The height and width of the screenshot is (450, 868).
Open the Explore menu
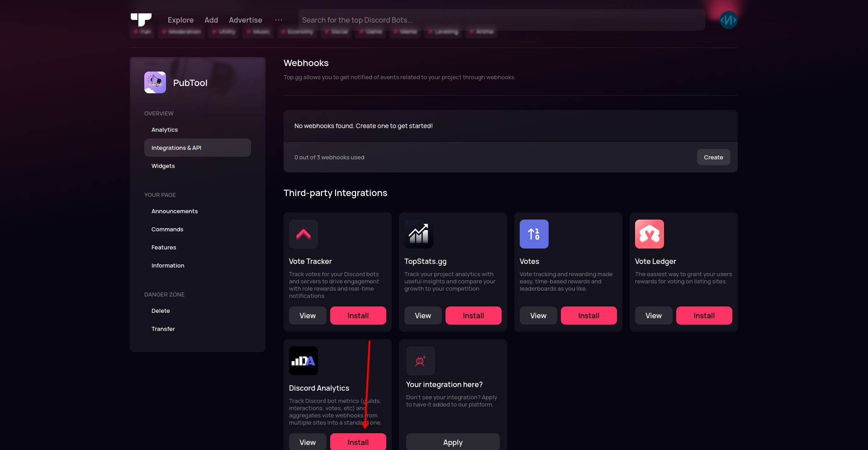[x=180, y=20]
